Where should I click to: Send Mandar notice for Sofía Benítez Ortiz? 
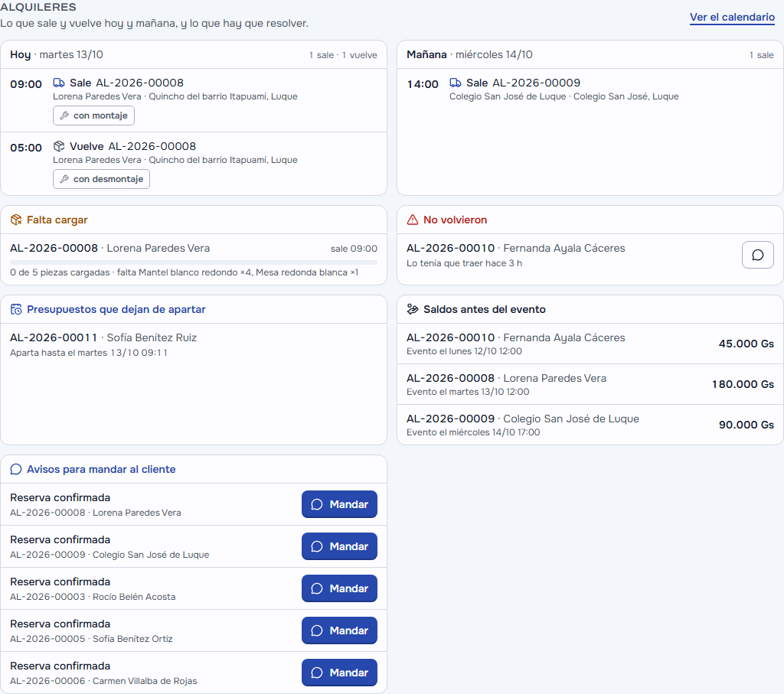(x=339, y=630)
